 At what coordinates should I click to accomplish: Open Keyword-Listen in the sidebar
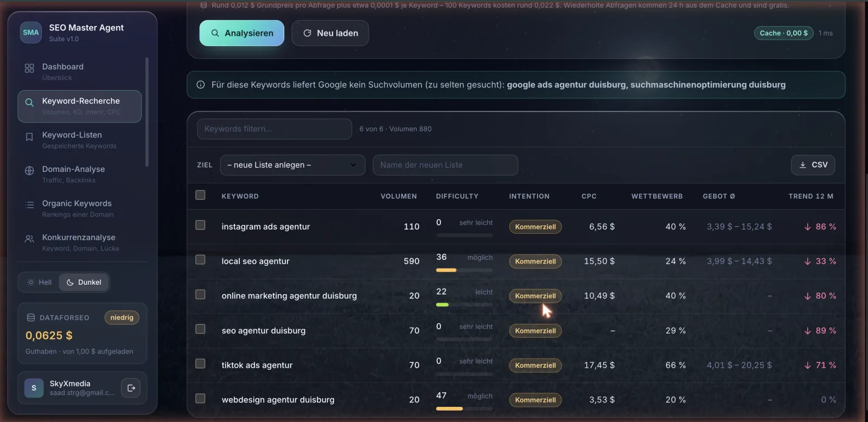(80, 140)
